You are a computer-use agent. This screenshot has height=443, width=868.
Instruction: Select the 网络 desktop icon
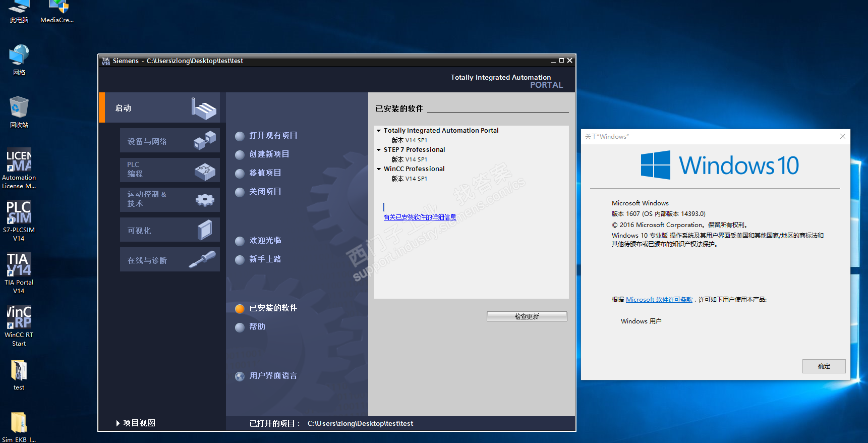click(x=19, y=60)
